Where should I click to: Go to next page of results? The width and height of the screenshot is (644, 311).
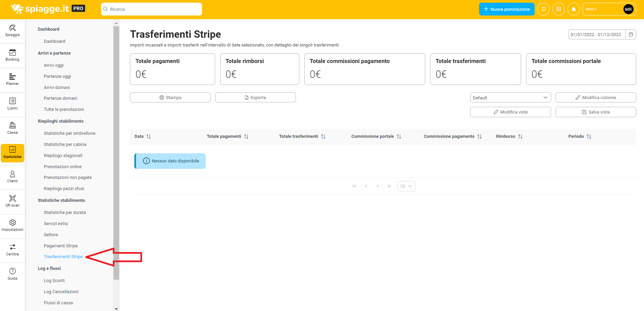[x=378, y=186]
